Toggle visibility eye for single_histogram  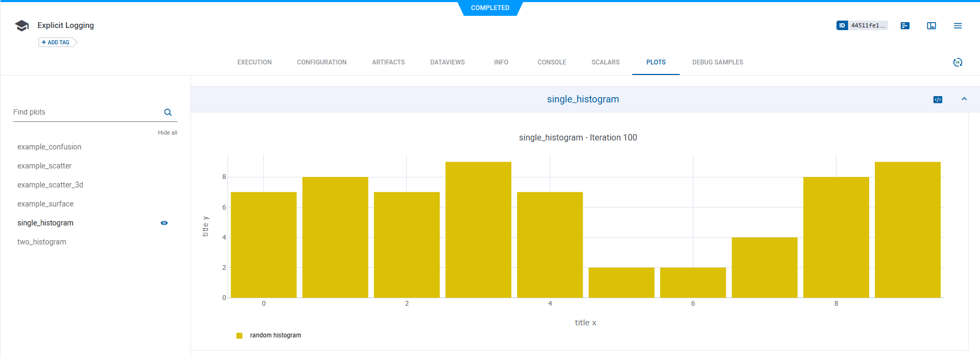click(x=164, y=223)
